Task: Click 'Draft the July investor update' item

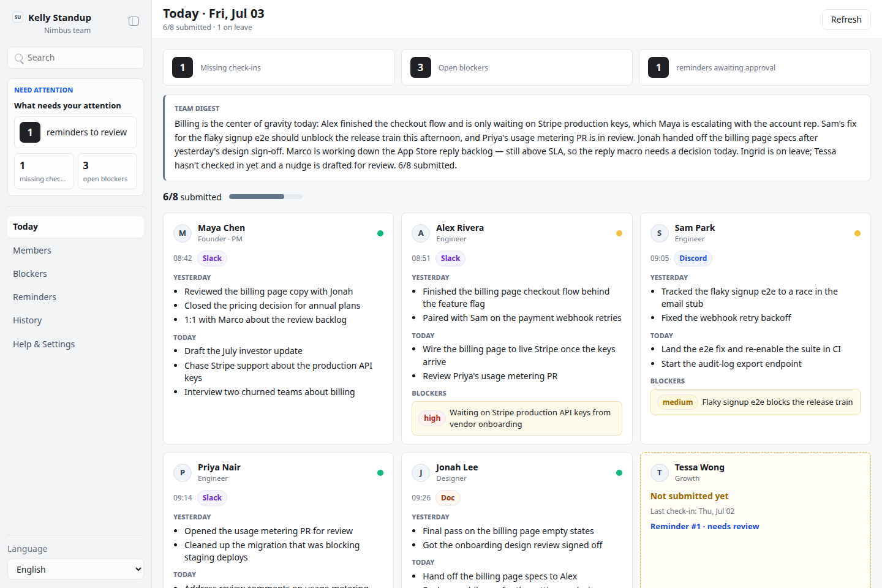Action: tap(243, 351)
